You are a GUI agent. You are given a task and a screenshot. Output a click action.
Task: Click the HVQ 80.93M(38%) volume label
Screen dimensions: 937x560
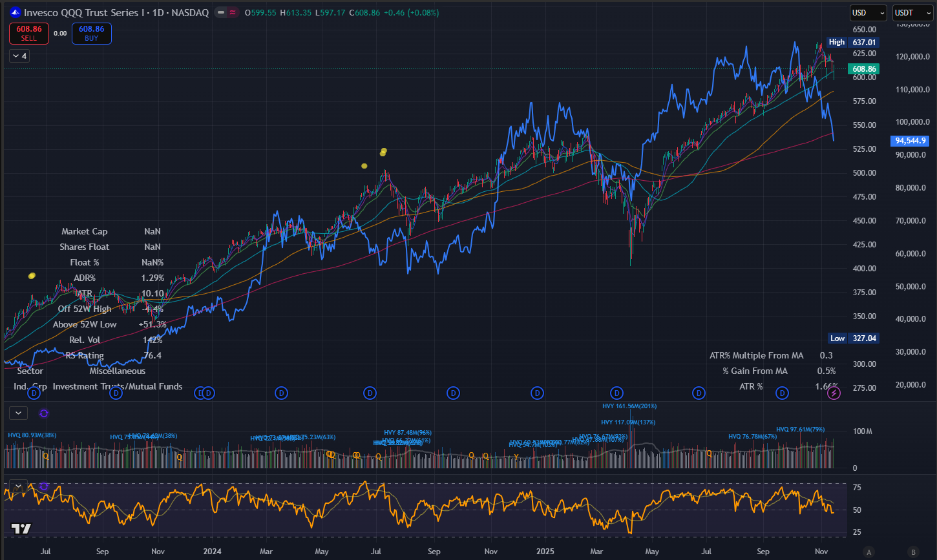(32, 435)
